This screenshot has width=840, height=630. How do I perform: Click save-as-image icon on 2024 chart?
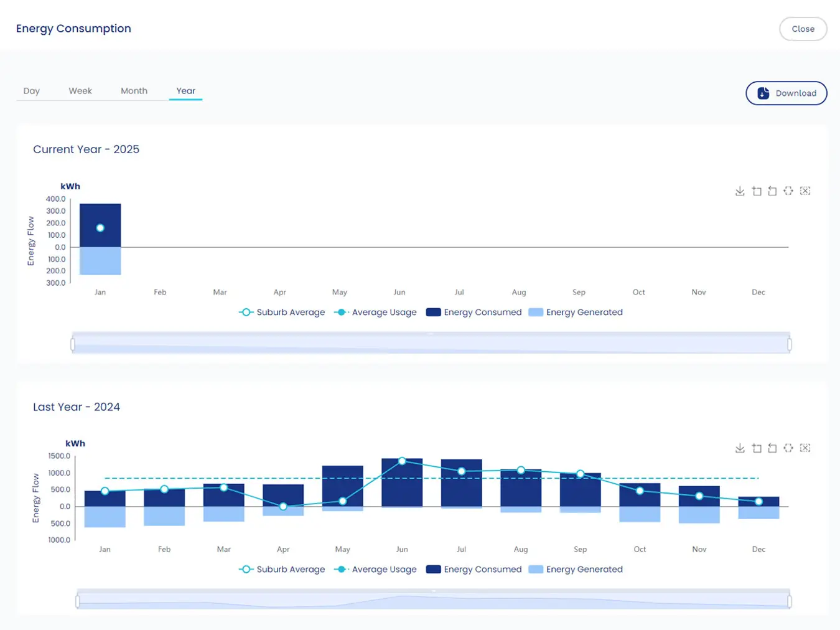pos(740,448)
